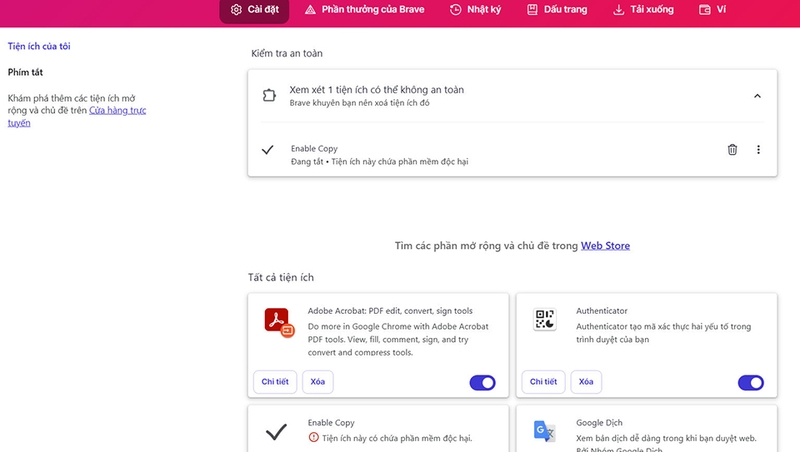Click the Google Dịch translate icon

pos(544,431)
